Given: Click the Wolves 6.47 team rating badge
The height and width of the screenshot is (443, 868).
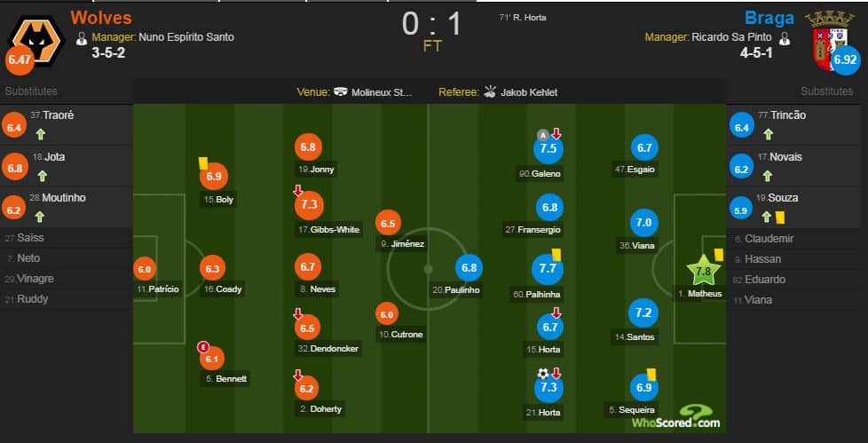Looking at the screenshot, I should click(20, 59).
